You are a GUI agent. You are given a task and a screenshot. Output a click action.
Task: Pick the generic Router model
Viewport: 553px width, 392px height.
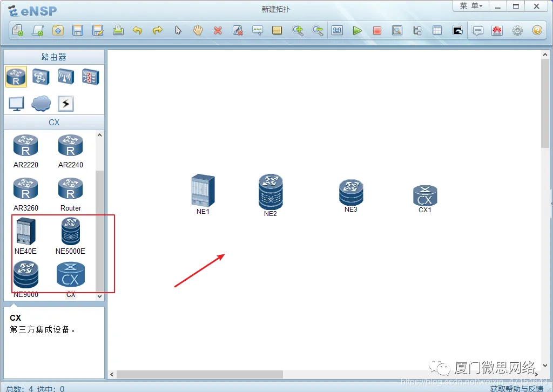[71, 194]
